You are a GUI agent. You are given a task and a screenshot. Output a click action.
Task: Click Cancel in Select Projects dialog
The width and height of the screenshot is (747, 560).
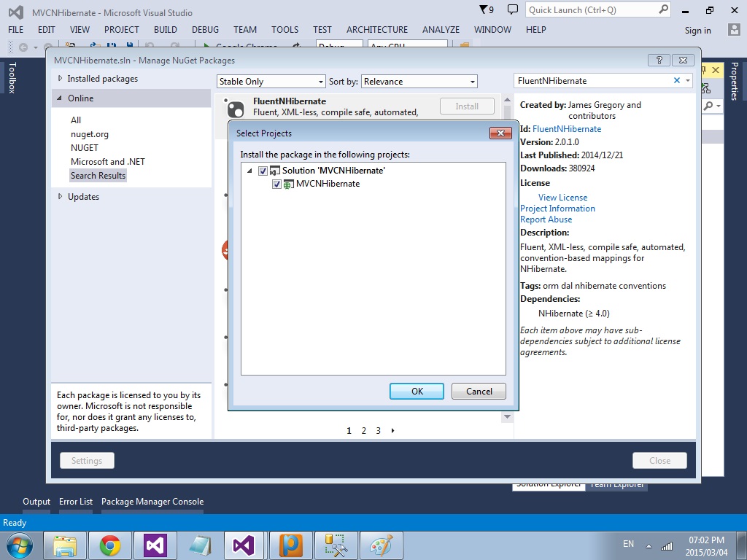coord(479,391)
